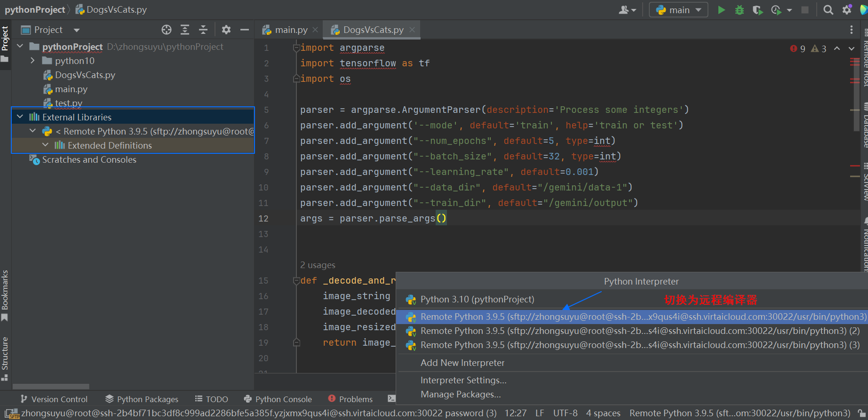This screenshot has width=868, height=420.
Task: Run the main configuration with the green play icon
Action: 721,10
